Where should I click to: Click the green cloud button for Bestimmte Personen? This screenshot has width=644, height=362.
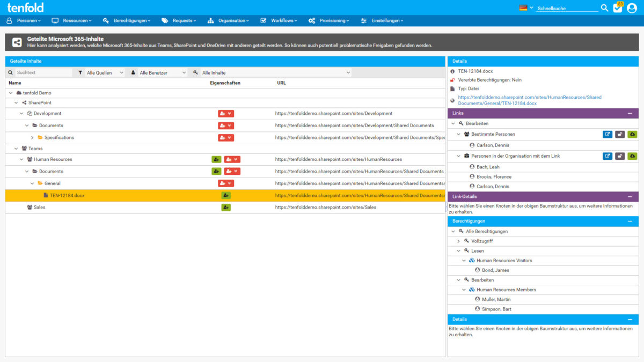click(x=632, y=134)
